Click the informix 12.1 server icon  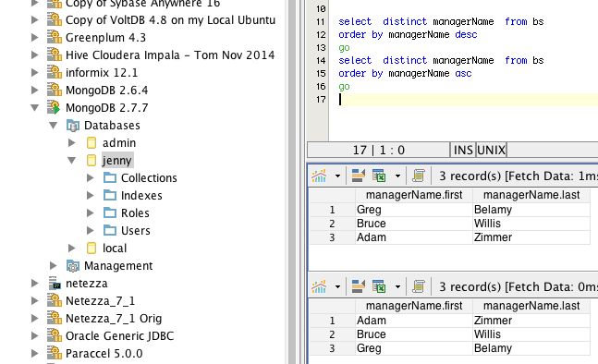(x=55, y=72)
